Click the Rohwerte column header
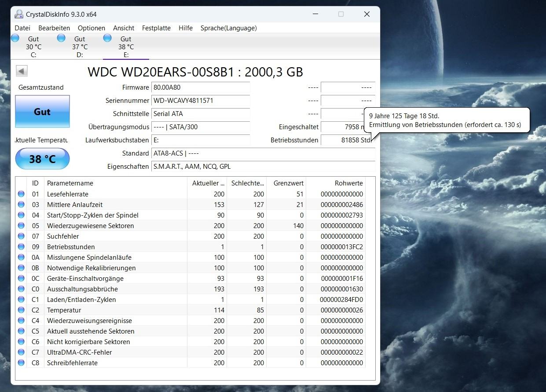The width and height of the screenshot is (546, 392). pos(336,183)
